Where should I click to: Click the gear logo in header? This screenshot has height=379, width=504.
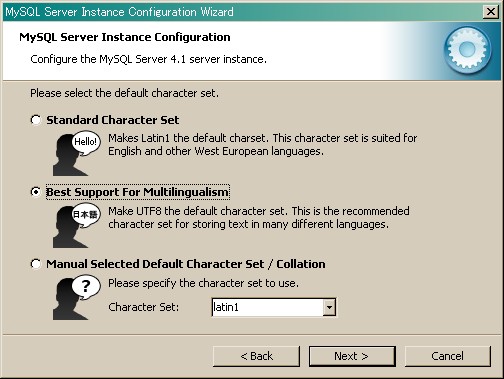[467, 50]
